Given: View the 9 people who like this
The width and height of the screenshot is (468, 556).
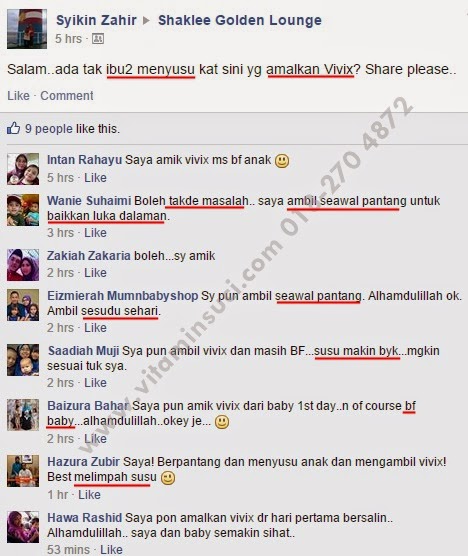Looking at the screenshot, I should pos(49,129).
